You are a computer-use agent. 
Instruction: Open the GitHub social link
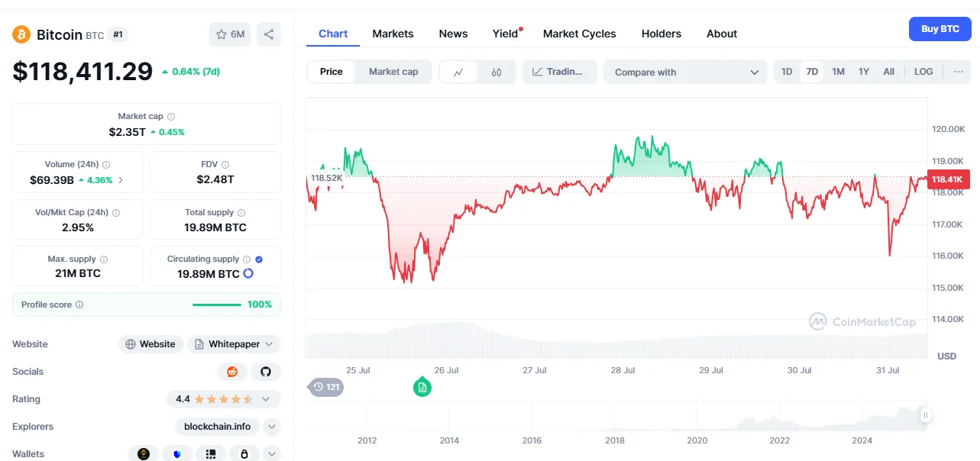pyautogui.click(x=266, y=372)
